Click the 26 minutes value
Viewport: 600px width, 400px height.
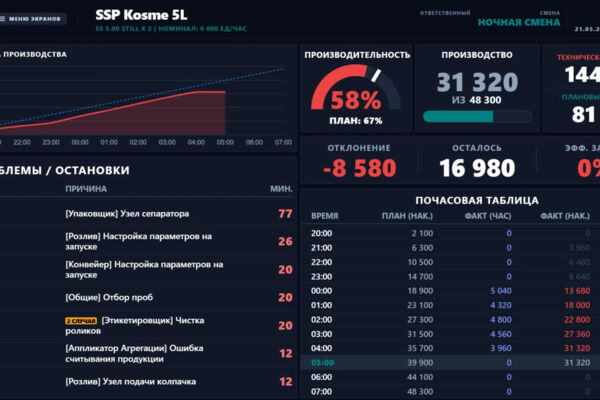click(285, 242)
